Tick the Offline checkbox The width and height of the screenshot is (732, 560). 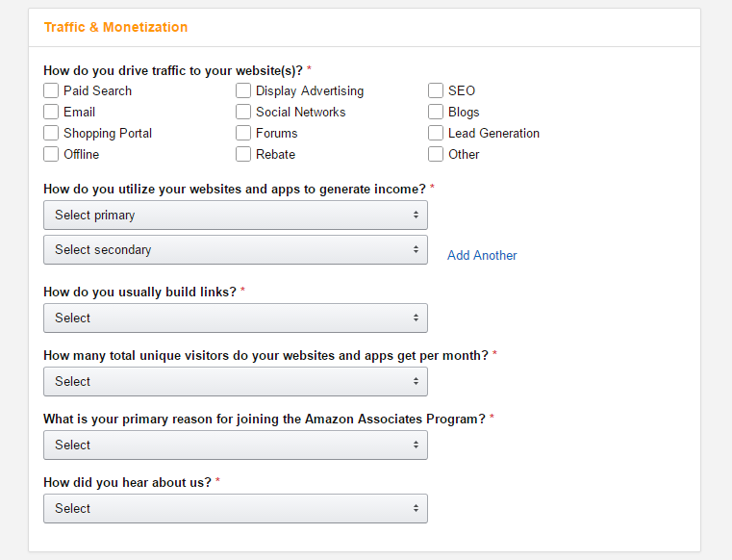coord(51,154)
